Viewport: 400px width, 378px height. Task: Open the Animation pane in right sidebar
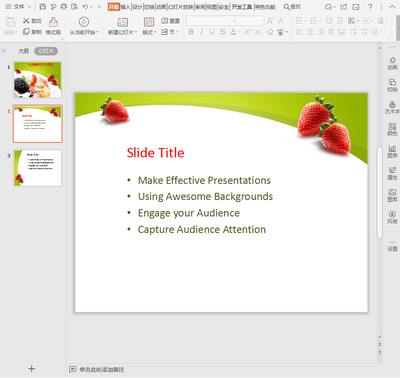tap(392, 63)
